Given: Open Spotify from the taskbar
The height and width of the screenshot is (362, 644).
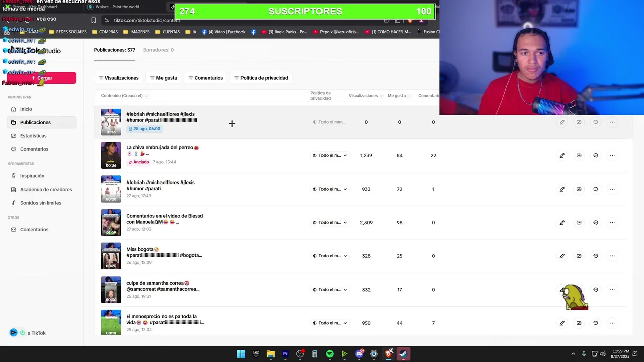Looking at the screenshot, I should click(x=330, y=354).
